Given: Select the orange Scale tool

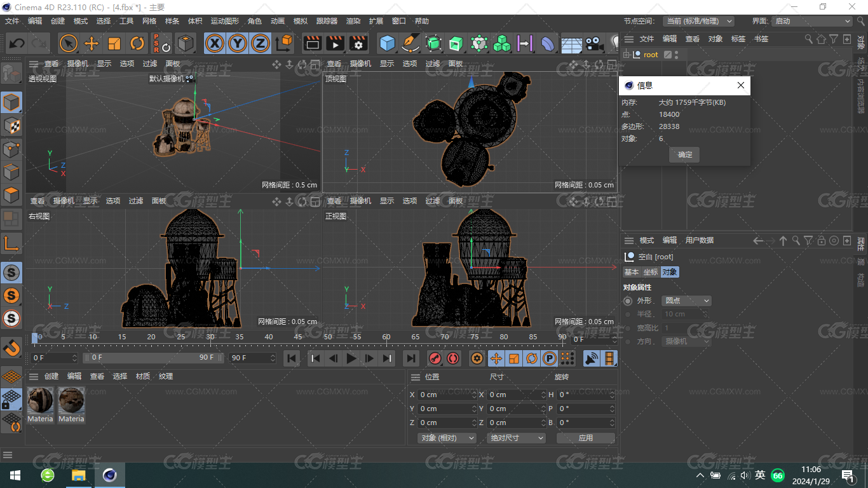Looking at the screenshot, I should (x=114, y=43).
